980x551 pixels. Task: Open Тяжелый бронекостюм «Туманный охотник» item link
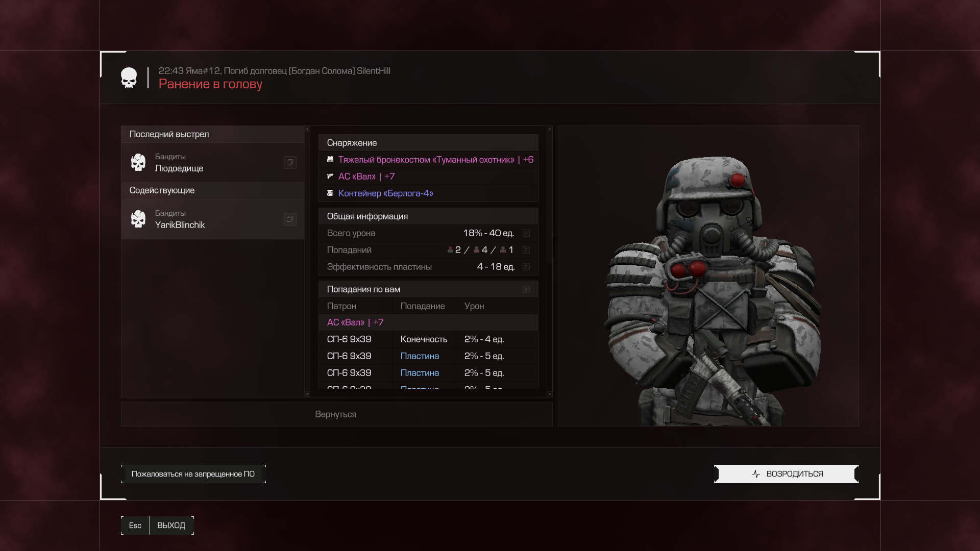[436, 160]
